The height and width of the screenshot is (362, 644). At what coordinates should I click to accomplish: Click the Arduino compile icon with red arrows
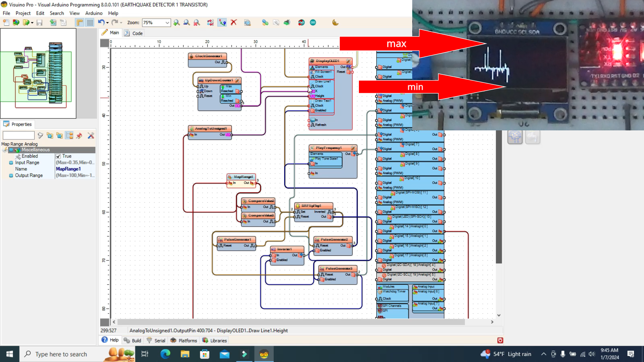click(x=301, y=22)
